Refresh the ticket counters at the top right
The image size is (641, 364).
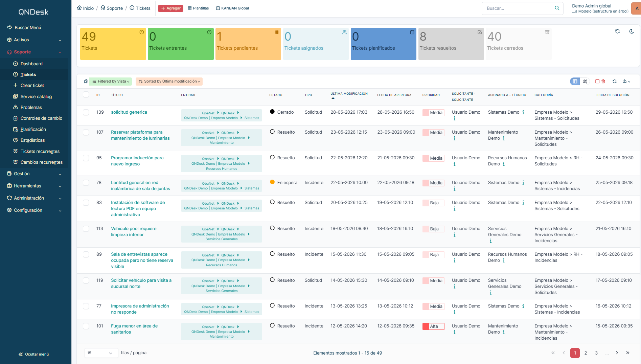(x=617, y=31)
